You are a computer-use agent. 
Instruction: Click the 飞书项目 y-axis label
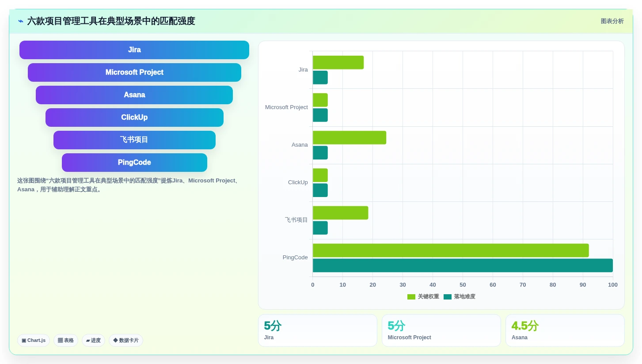[296, 220]
